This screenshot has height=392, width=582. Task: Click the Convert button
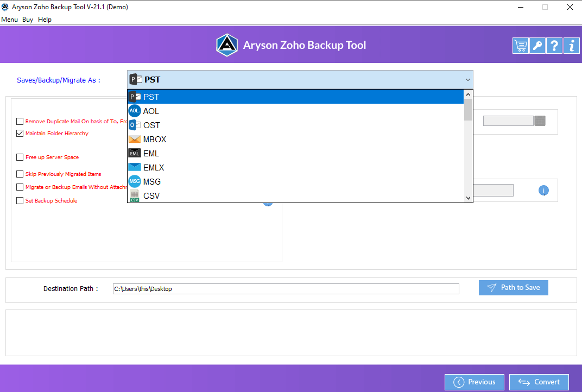539,382
